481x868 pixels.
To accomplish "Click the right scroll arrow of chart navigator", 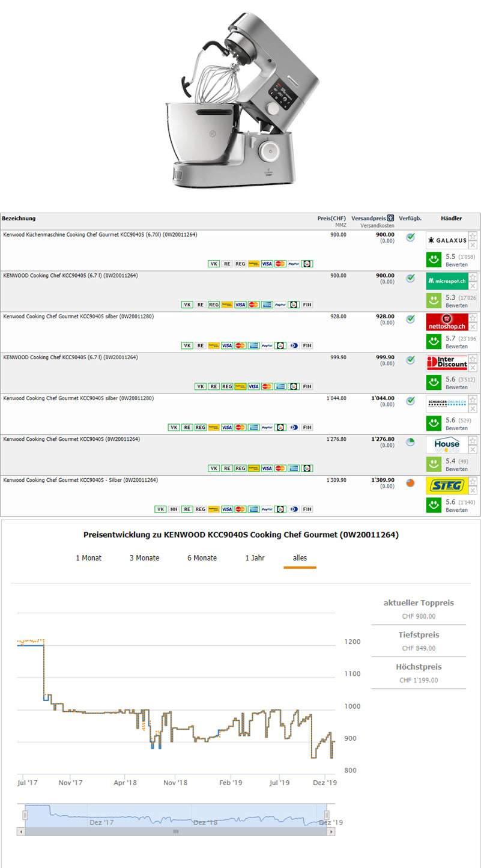I will pyautogui.click(x=331, y=831).
